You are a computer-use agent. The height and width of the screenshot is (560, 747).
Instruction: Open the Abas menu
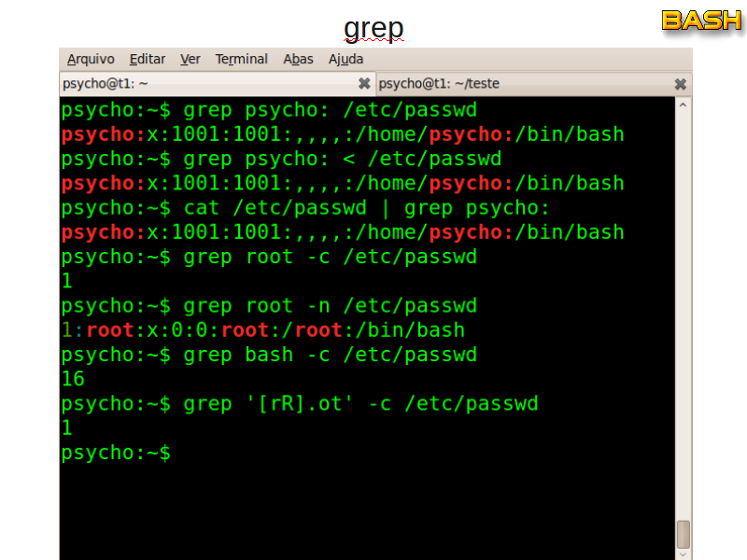(298, 59)
